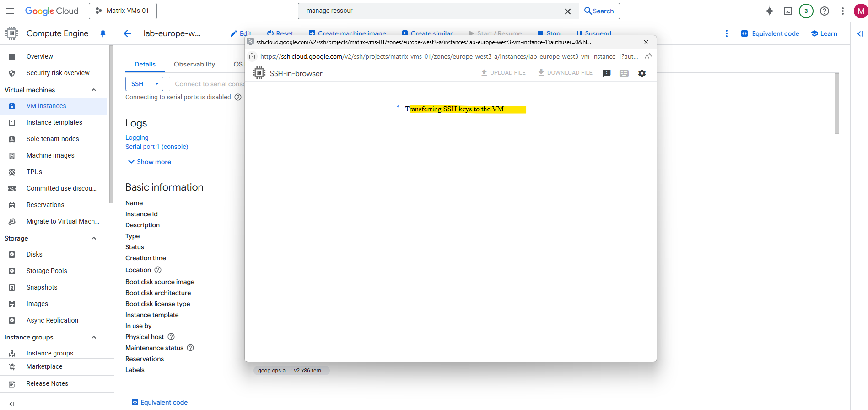Switch to the Details tab

tap(145, 64)
